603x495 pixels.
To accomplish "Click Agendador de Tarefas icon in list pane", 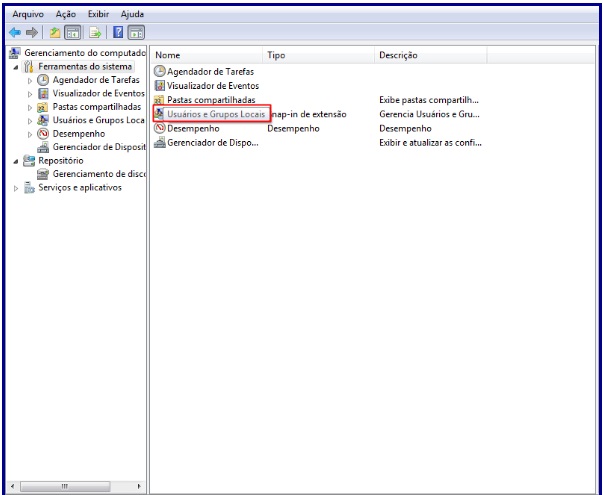I will pos(159,72).
